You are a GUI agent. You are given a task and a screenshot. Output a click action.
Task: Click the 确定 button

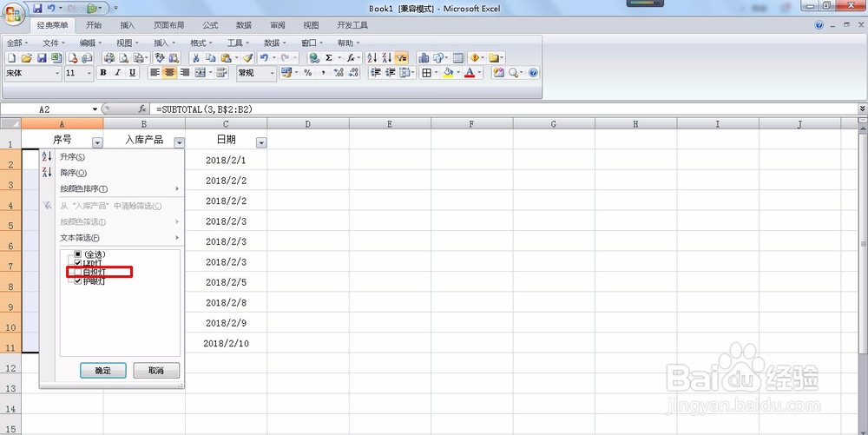pyautogui.click(x=103, y=370)
